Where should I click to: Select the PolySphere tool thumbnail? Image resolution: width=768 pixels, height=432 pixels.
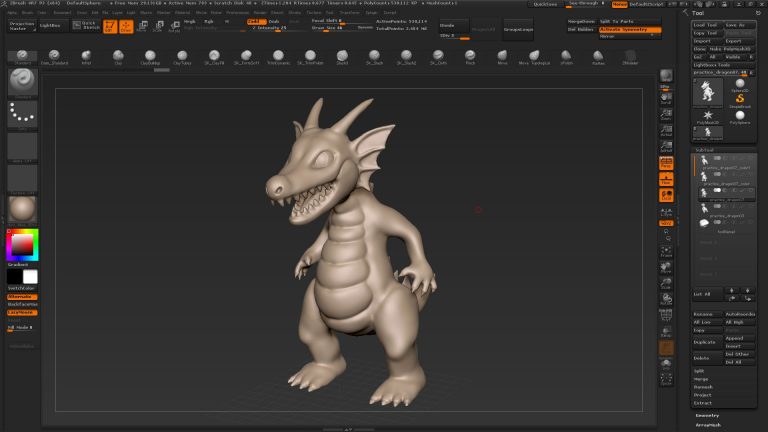click(x=740, y=117)
